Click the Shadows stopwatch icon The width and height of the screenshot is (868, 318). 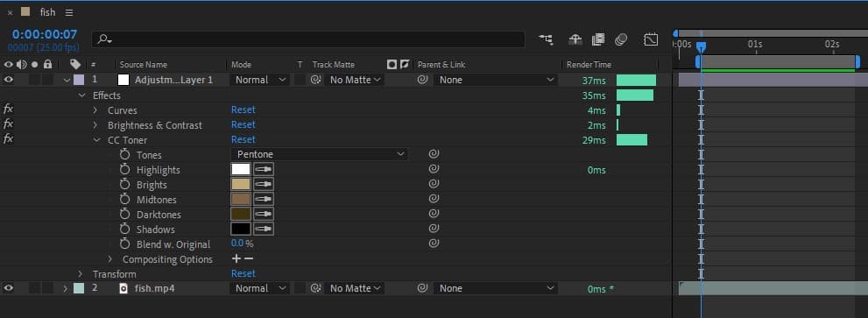click(124, 229)
